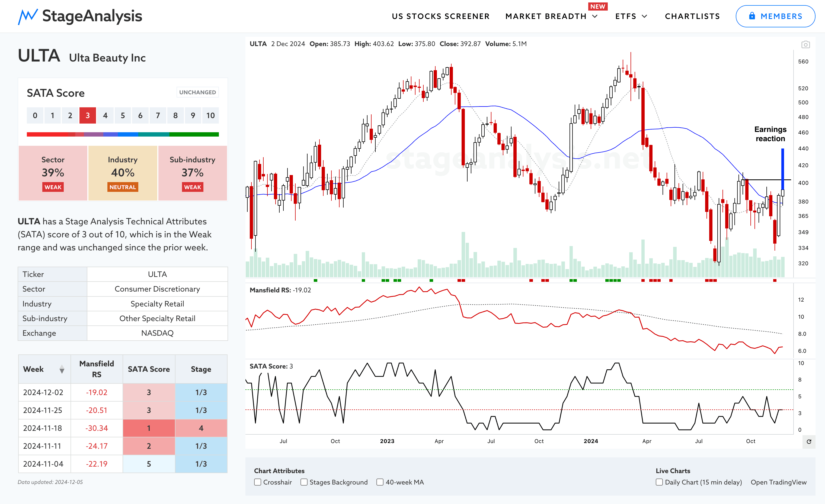This screenshot has width=825, height=504.
Task: Click the SATA score color gradient bar
Action: tap(123, 134)
